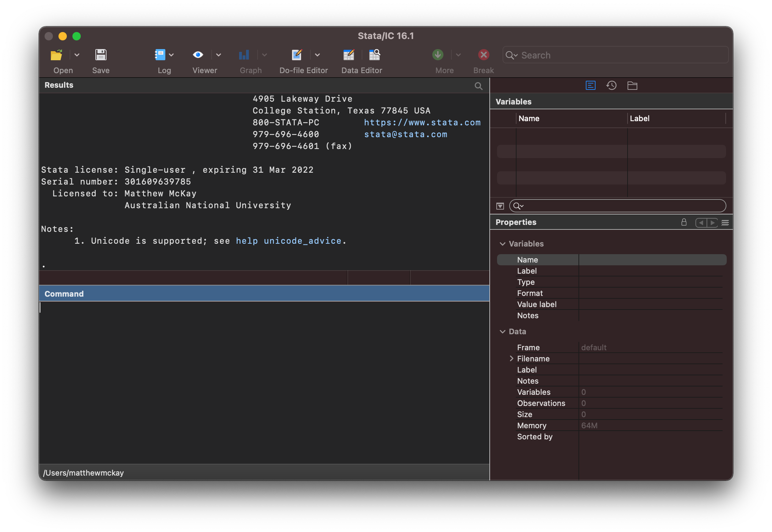Open the Data Editor (edit) icon
The width and height of the screenshot is (772, 532).
pos(348,55)
